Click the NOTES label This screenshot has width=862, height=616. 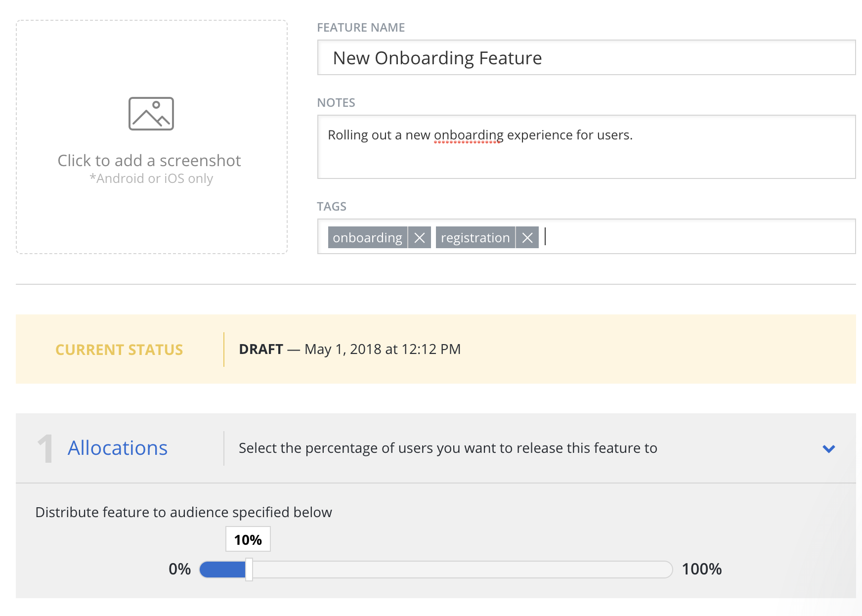click(336, 103)
